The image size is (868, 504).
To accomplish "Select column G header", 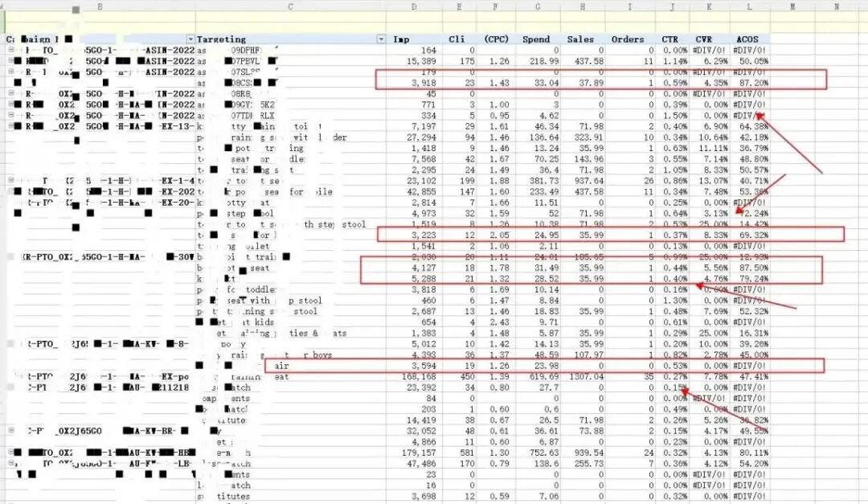I will coord(538,6).
